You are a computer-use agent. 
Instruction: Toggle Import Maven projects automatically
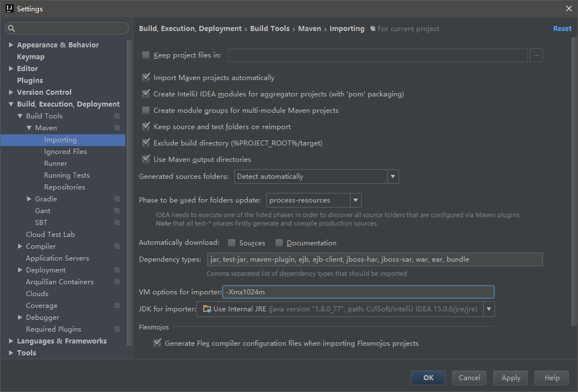(146, 77)
